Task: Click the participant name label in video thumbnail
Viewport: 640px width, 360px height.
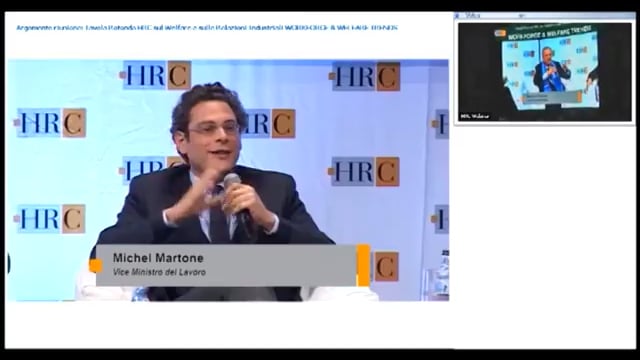Action: coord(474,116)
